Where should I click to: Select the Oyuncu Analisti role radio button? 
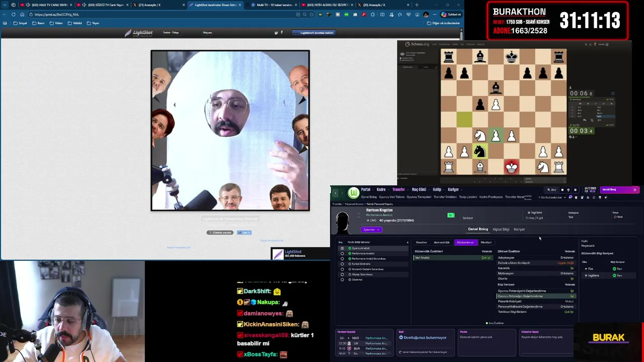pyautogui.click(x=342, y=248)
